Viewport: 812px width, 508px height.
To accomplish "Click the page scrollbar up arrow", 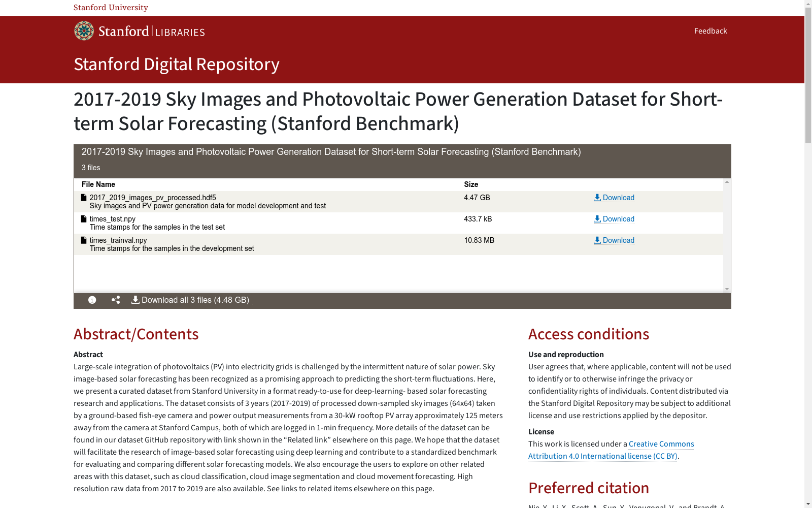I will [x=808, y=4].
